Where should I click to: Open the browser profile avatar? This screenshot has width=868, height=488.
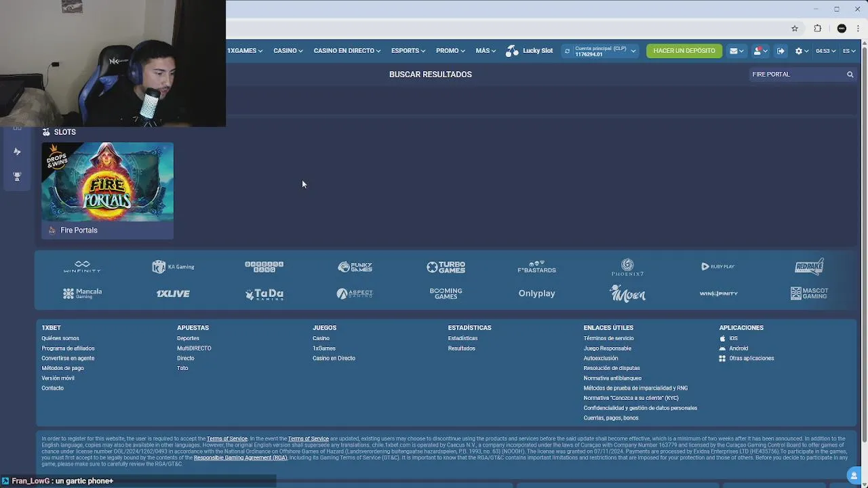842,28
